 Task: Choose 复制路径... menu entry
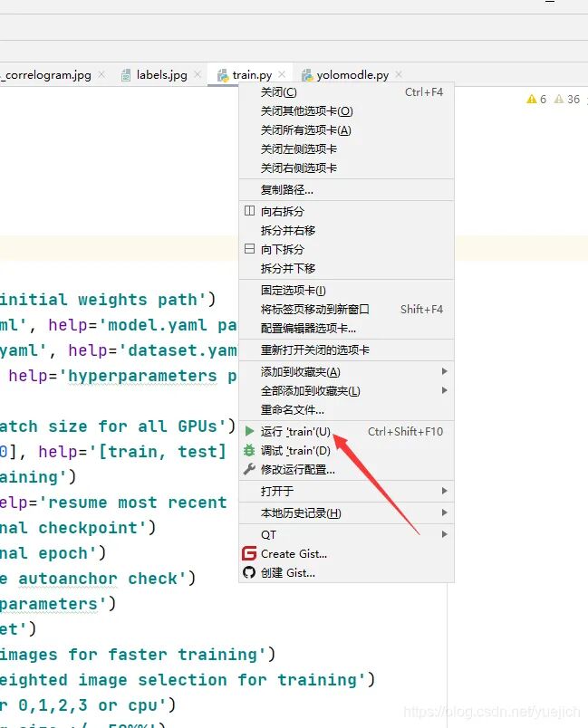346,189
